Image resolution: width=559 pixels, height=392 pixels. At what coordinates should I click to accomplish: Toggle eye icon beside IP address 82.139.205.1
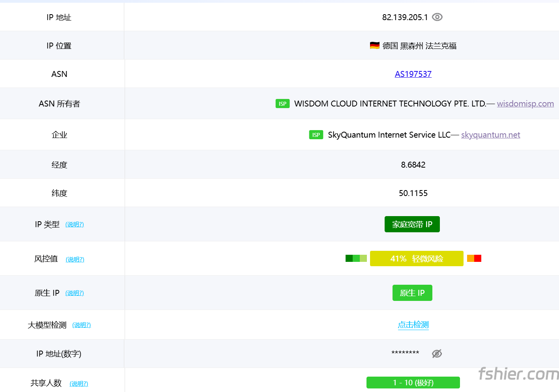click(x=437, y=17)
